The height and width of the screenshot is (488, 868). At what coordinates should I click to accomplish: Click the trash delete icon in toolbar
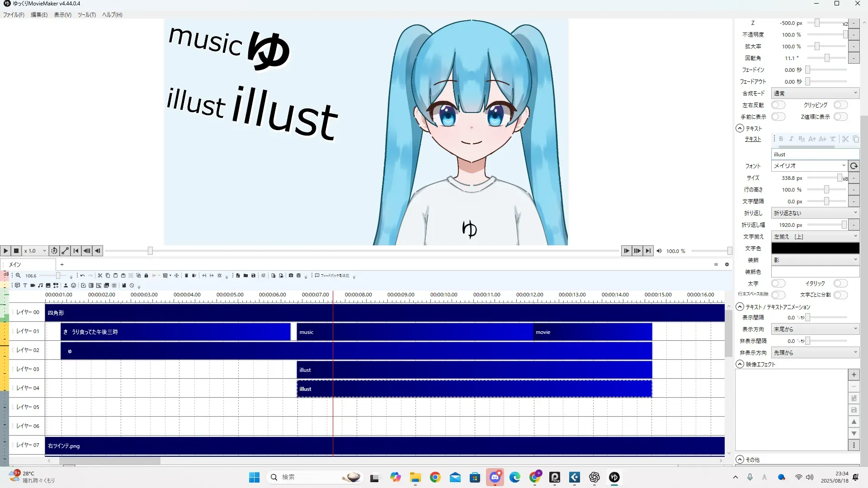tap(186, 276)
